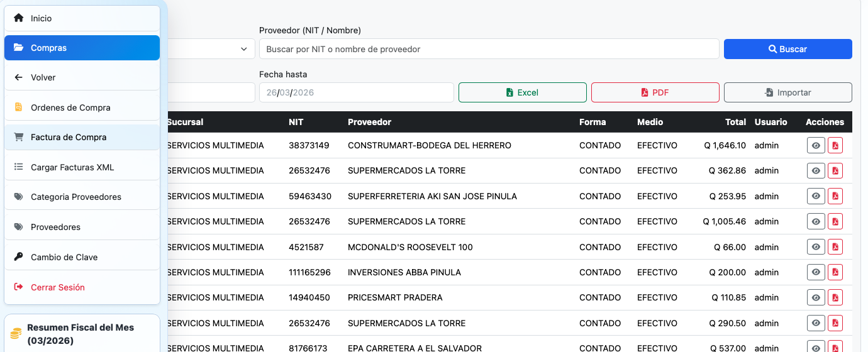Image resolution: width=868 pixels, height=352 pixels.
Task: Download PDF for INVERSIONES ABBA PINULA invoice
Action: point(835,272)
